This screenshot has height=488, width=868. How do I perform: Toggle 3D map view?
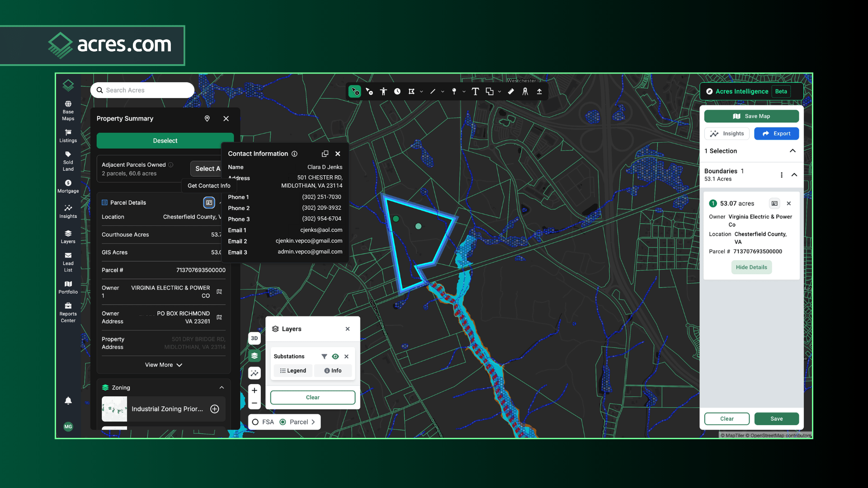[255, 338]
